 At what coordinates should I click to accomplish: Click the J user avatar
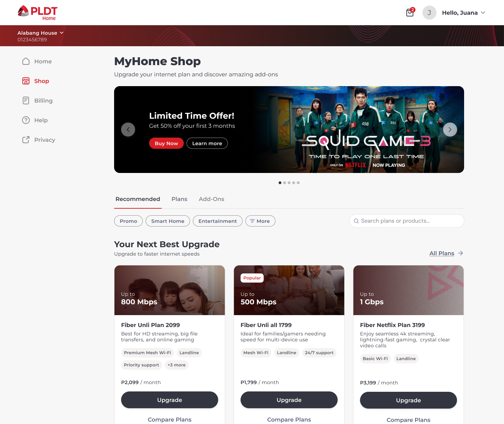[x=429, y=13]
